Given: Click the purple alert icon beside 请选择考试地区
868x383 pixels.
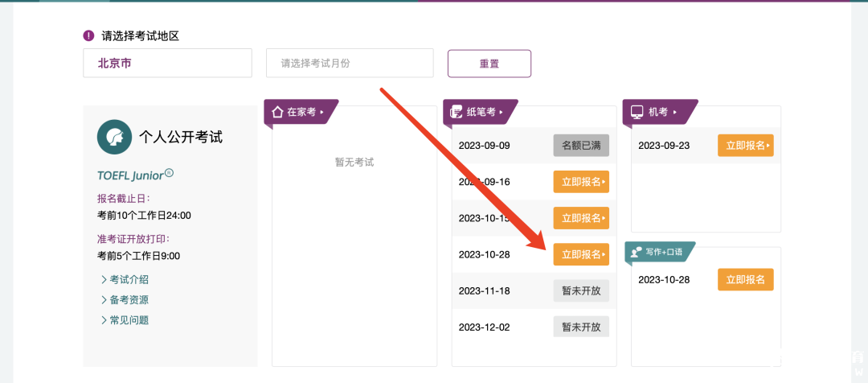Looking at the screenshot, I should 88,35.
